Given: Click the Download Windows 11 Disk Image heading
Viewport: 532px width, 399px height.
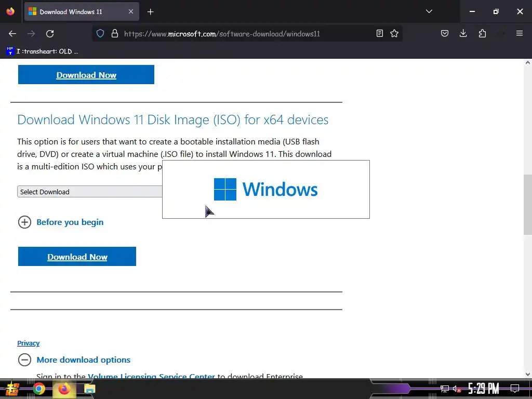Looking at the screenshot, I should [172, 120].
